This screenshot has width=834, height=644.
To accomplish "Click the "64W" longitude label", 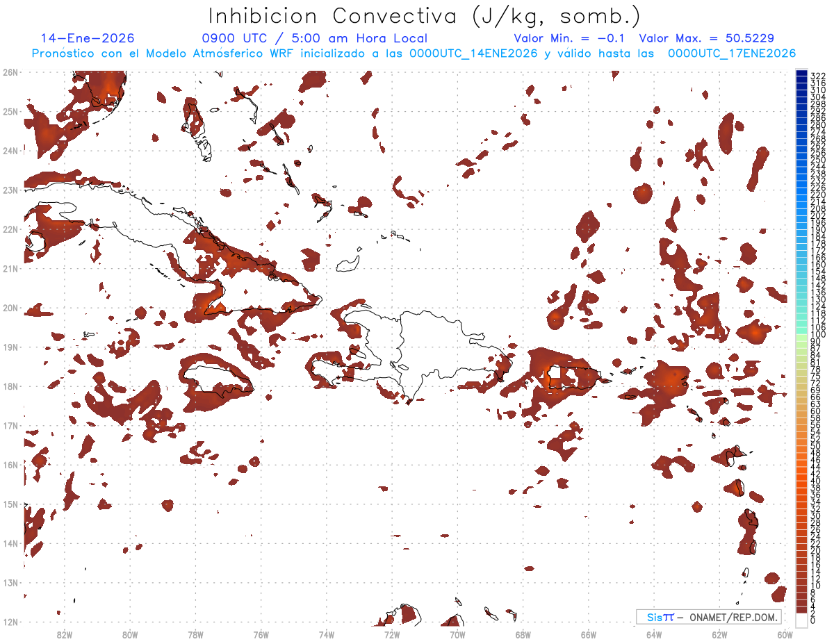I will point(654,634).
